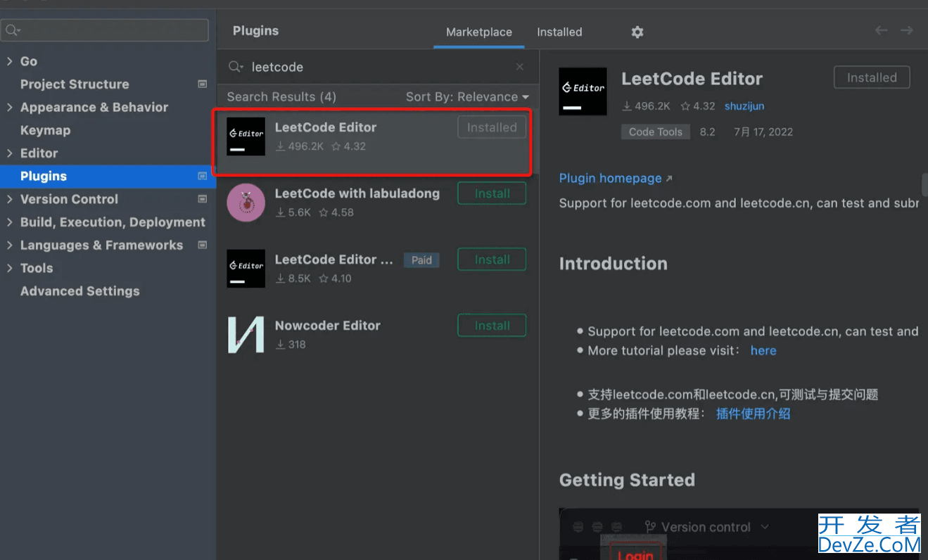The width and height of the screenshot is (928, 560).
Task: Expand Languages & Frameworks settings
Action: click(10, 245)
